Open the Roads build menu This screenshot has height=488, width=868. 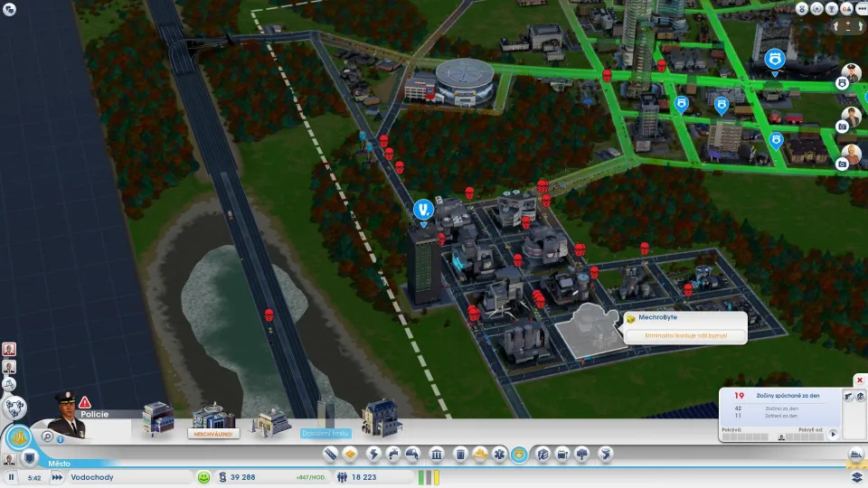(331, 455)
